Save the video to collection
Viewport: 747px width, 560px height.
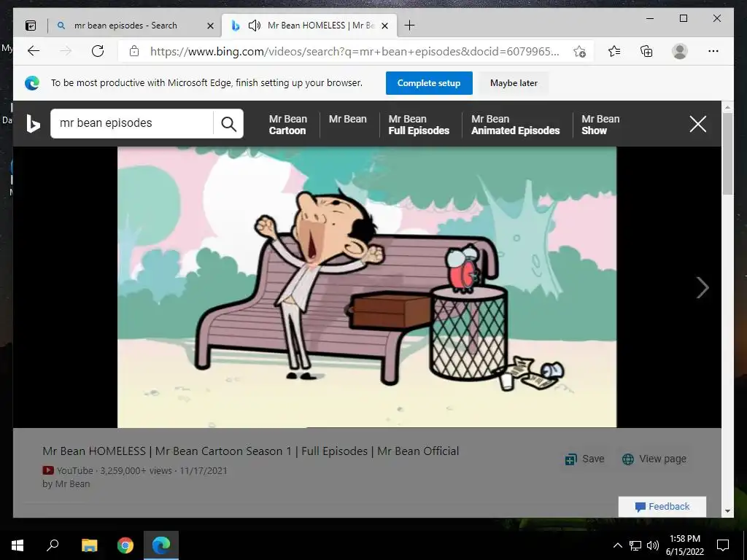coord(584,459)
